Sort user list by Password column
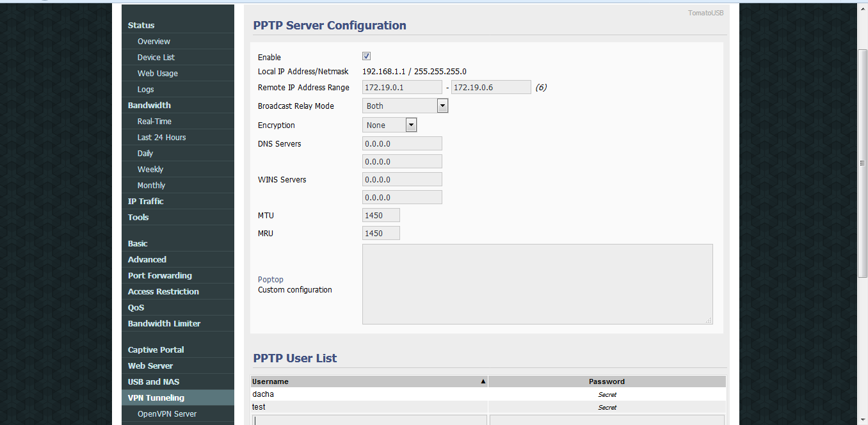The image size is (868, 425). [x=607, y=381]
